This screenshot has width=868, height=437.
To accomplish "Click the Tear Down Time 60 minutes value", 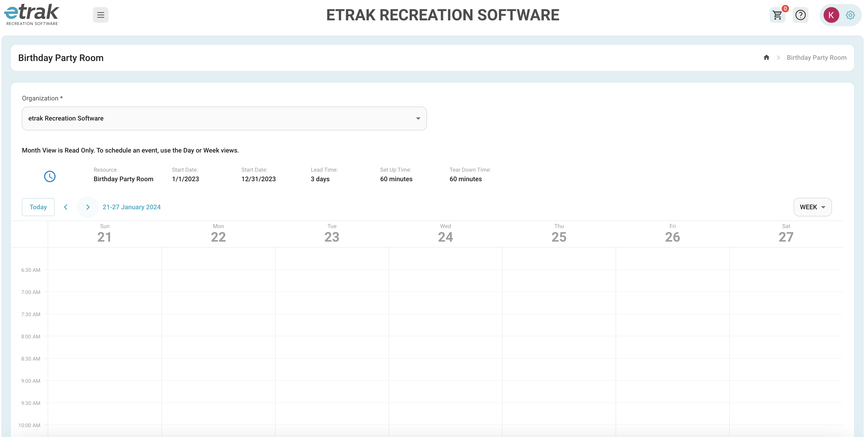I will (x=465, y=179).
